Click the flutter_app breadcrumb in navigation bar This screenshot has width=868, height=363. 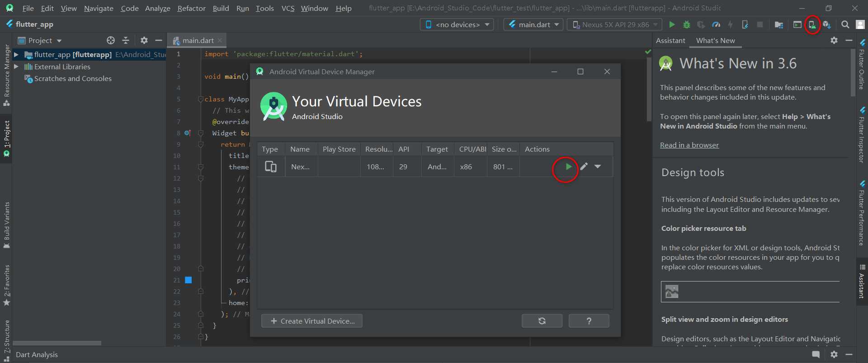pos(30,24)
